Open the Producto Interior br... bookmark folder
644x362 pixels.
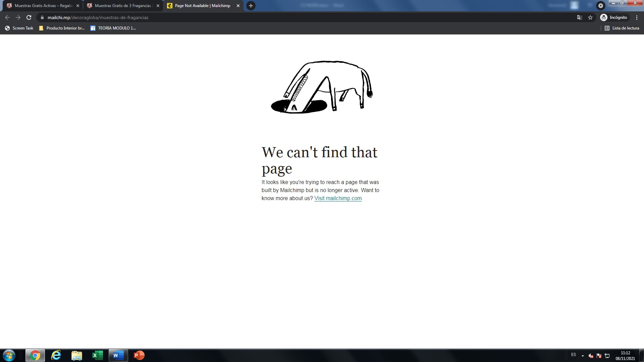tap(62, 28)
